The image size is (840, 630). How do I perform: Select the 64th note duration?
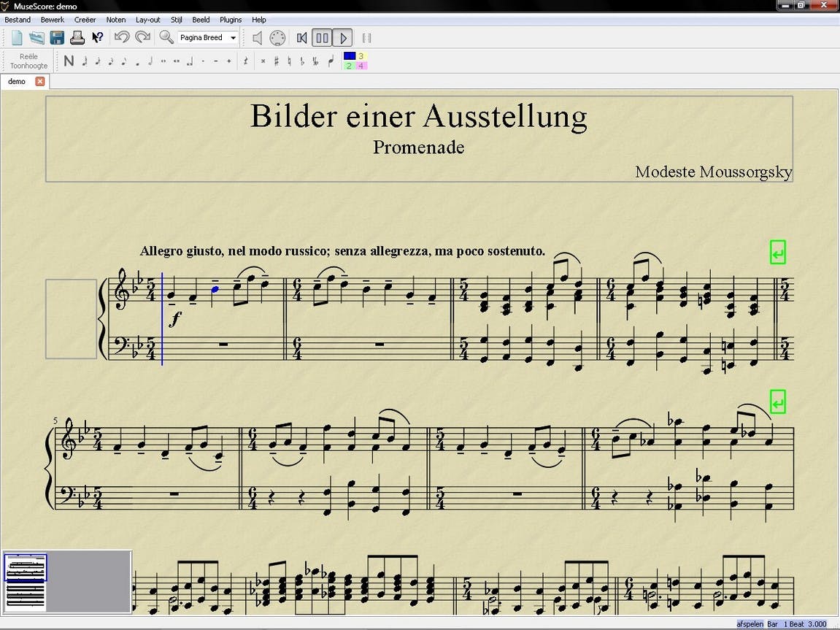pos(84,61)
